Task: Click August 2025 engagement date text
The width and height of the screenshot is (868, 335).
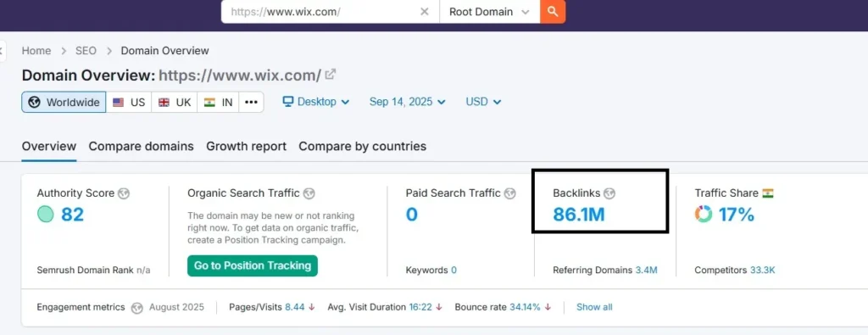Action: coord(176,307)
